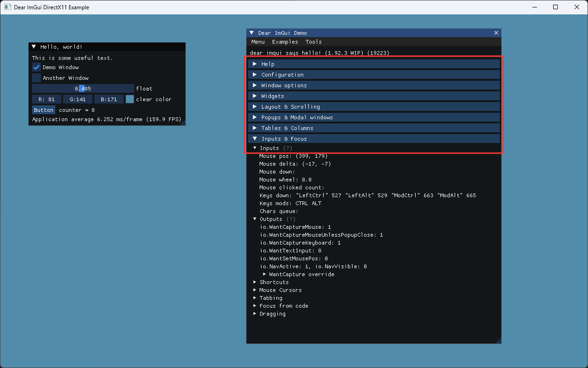This screenshot has width=588, height=368.
Task: Click the R: 81 color field
Action: point(46,99)
